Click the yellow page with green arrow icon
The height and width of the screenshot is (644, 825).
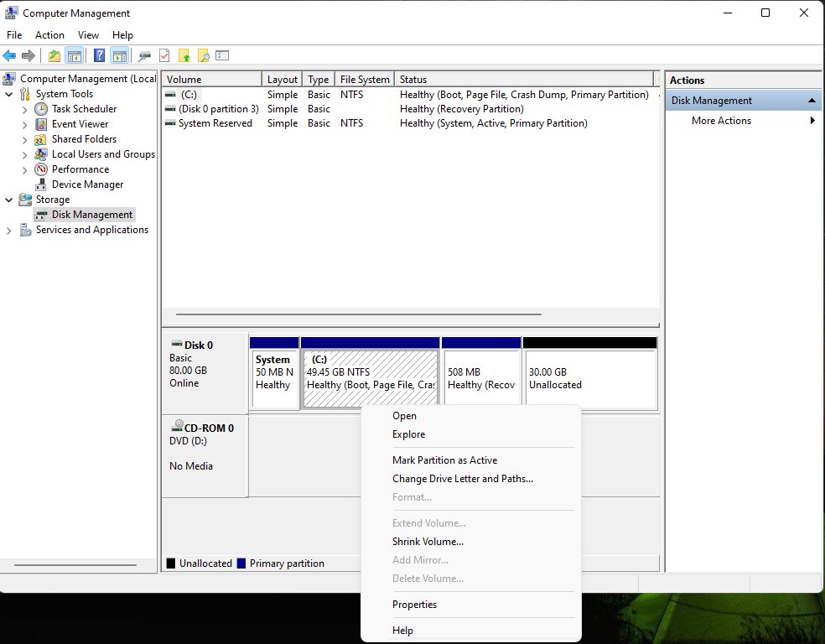[x=184, y=55]
